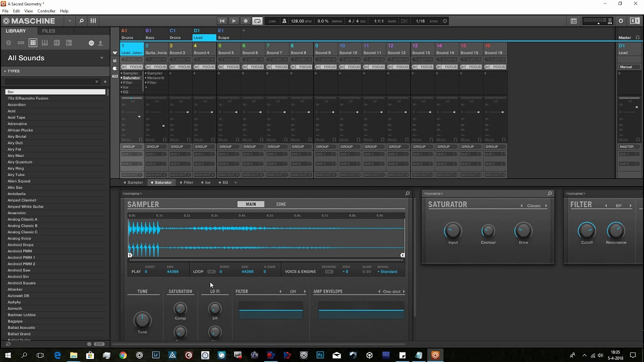Adjust the Sampler Tune knob

(x=142, y=320)
